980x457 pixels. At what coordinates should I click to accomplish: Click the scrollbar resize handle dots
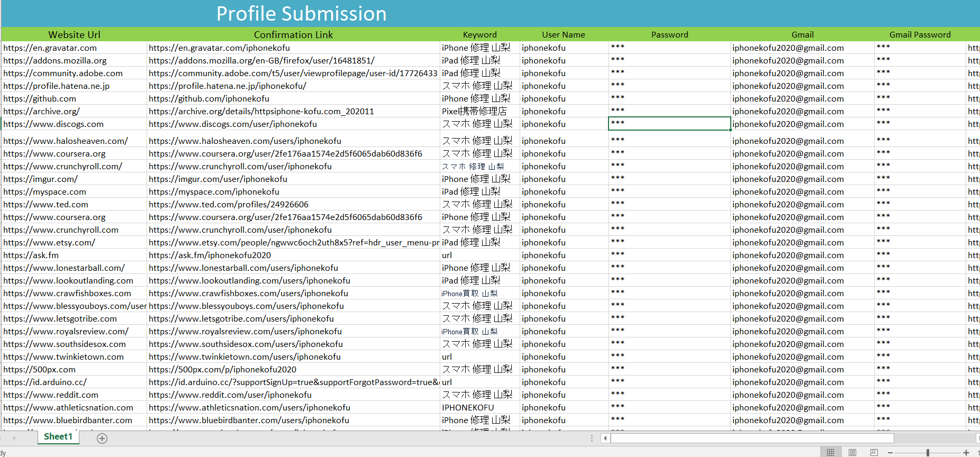592,438
